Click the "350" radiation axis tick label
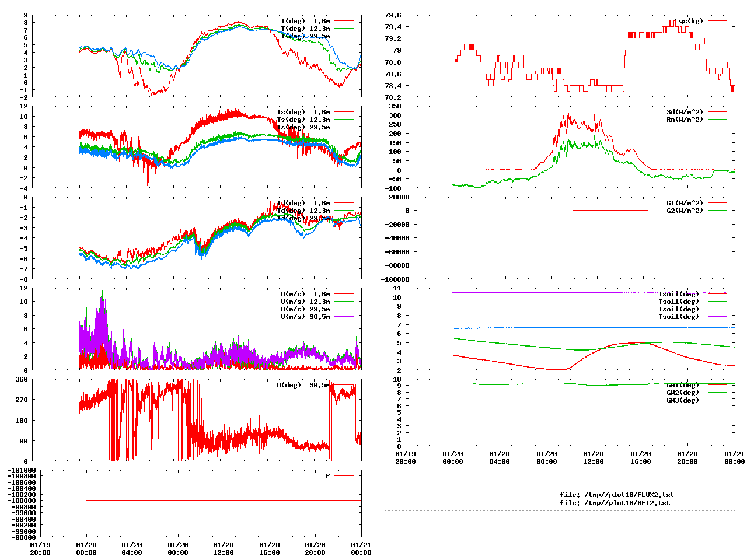 coord(395,106)
